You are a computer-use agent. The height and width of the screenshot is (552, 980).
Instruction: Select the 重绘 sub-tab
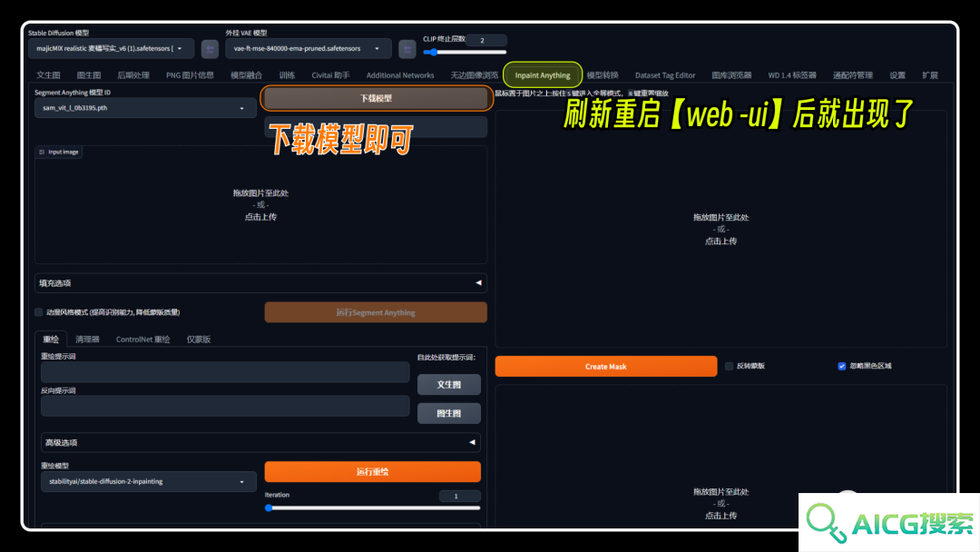pos(51,340)
